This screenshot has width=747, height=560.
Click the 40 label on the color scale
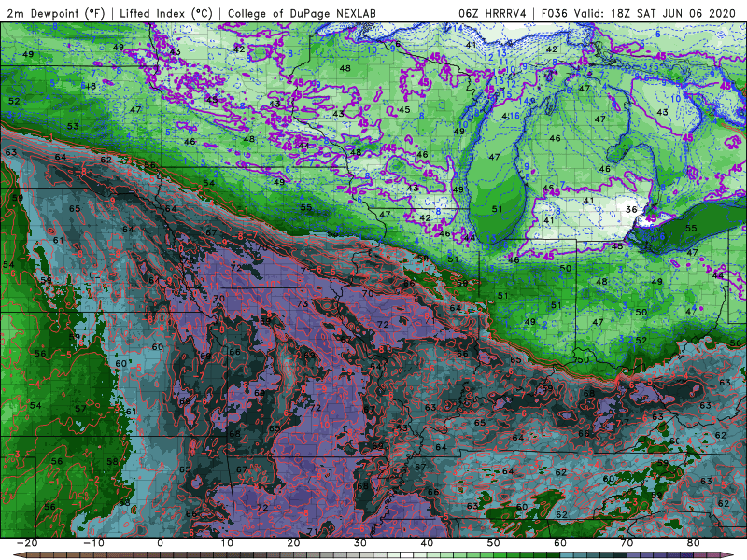click(x=427, y=543)
